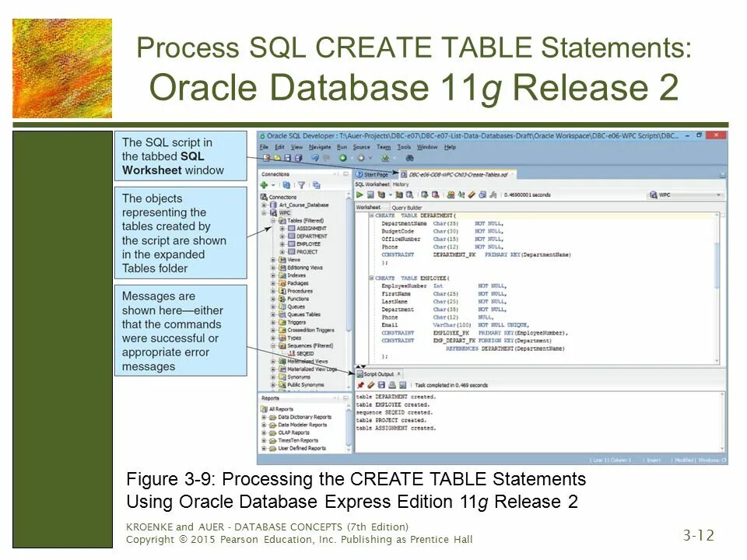Expand the Triggers folder node

coord(273,322)
